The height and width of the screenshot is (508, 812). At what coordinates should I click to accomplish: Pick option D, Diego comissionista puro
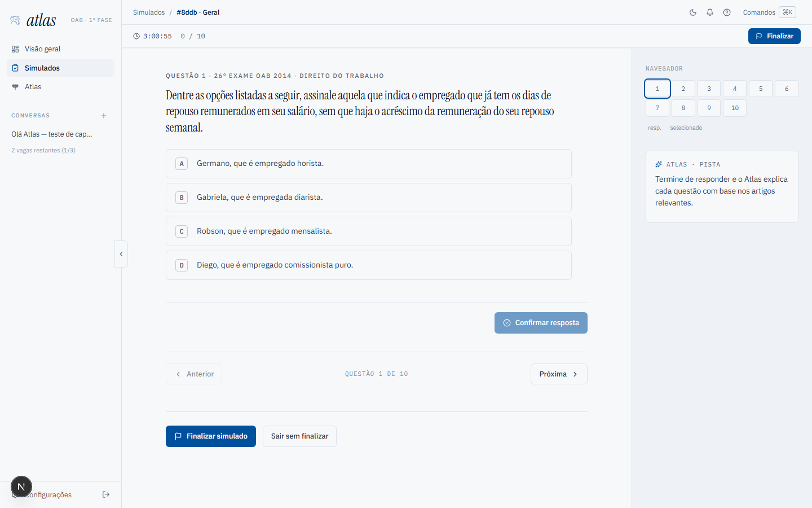click(x=369, y=265)
